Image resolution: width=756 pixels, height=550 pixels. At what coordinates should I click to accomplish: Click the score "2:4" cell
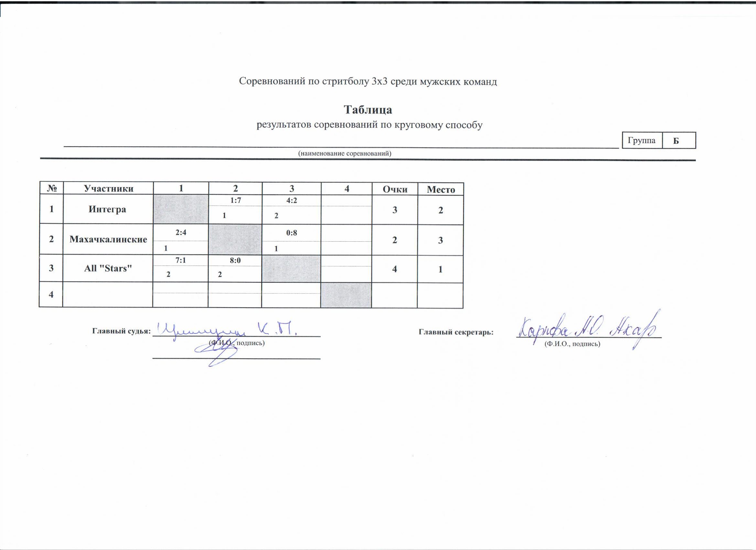tap(181, 233)
